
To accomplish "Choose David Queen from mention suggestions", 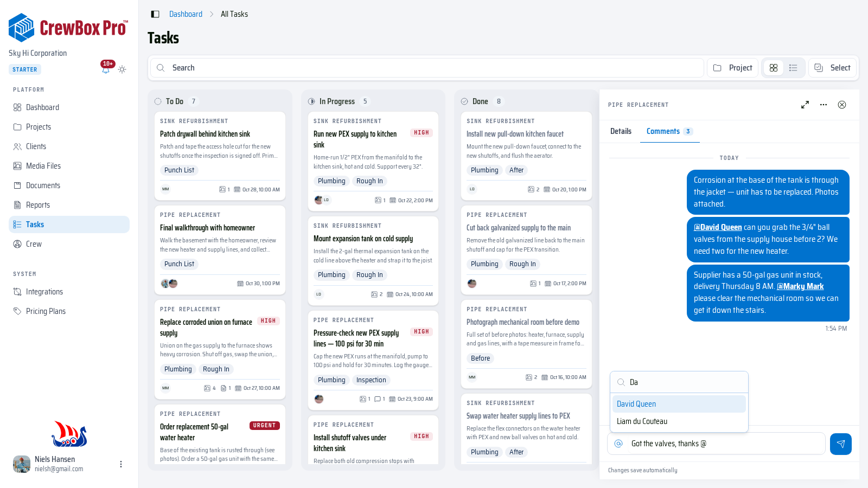I will (679, 404).
